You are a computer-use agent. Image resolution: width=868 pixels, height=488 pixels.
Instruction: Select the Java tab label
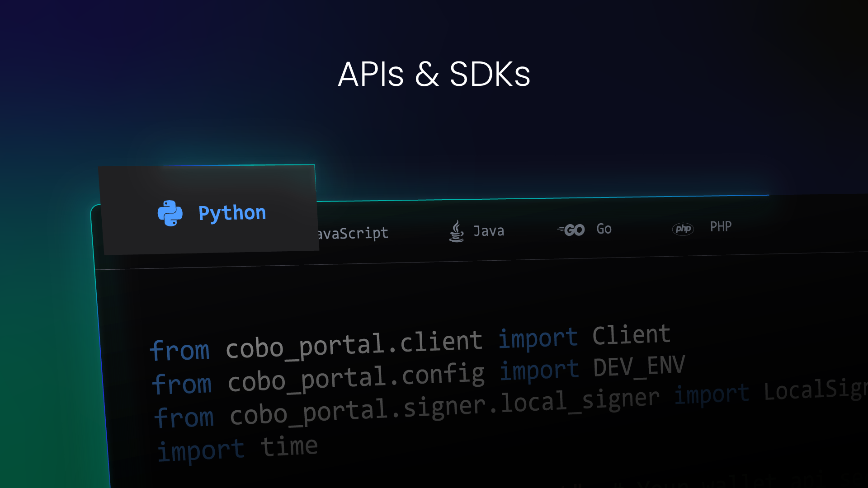[x=489, y=231]
